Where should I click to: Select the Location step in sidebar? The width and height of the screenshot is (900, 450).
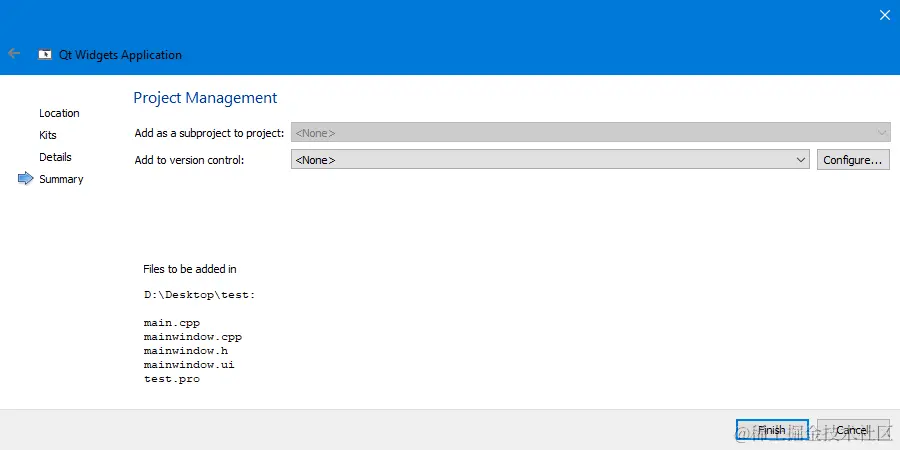[59, 113]
